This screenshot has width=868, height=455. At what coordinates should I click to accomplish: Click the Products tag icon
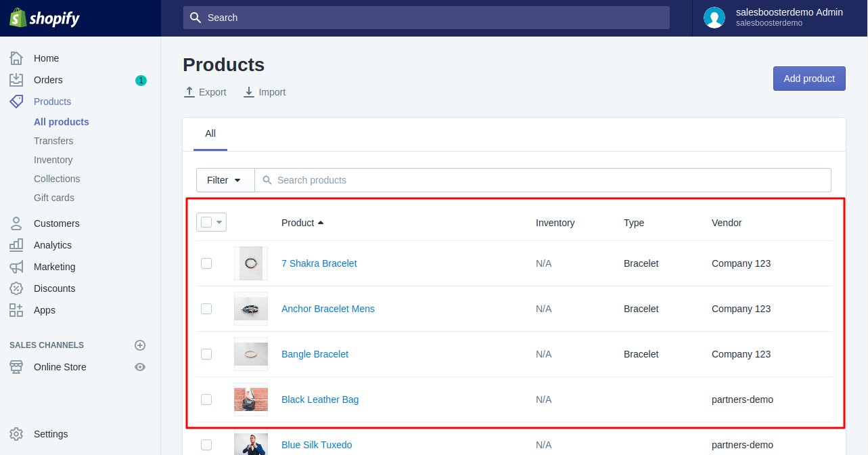[16, 102]
